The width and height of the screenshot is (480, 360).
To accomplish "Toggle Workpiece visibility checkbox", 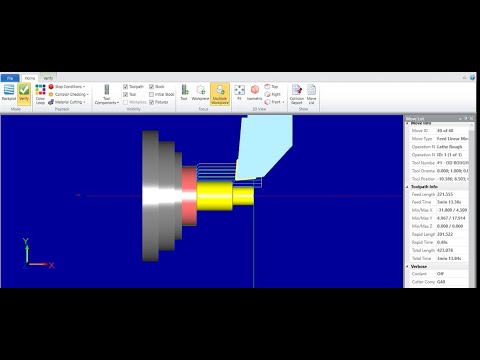I will click(126, 102).
